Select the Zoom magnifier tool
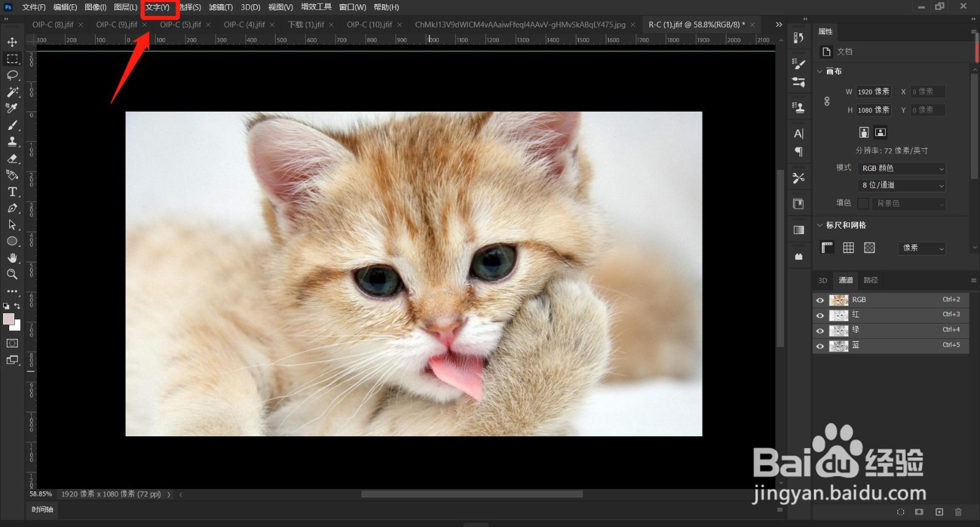This screenshot has width=980, height=527. [12, 275]
